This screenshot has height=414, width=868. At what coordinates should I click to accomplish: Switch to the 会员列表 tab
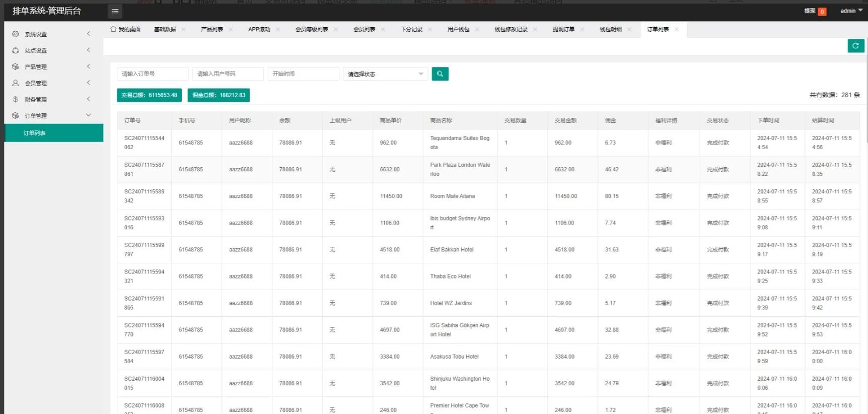point(364,29)
